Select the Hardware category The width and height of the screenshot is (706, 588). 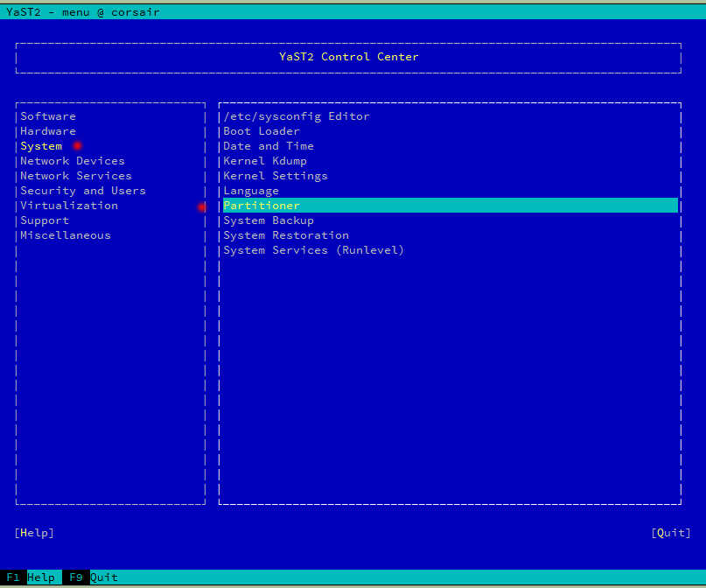(x=48, y=131)
